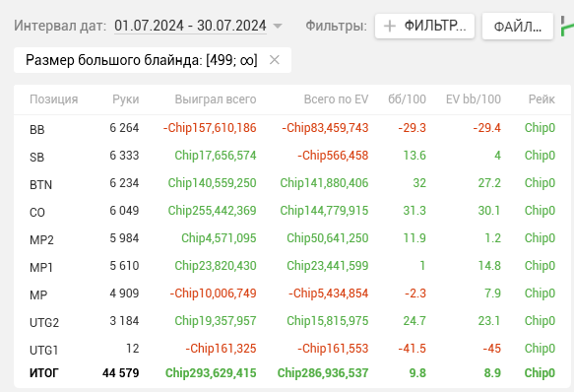Click the big blind size filter label
The image size is (574, 392).
tap(142, 60)
